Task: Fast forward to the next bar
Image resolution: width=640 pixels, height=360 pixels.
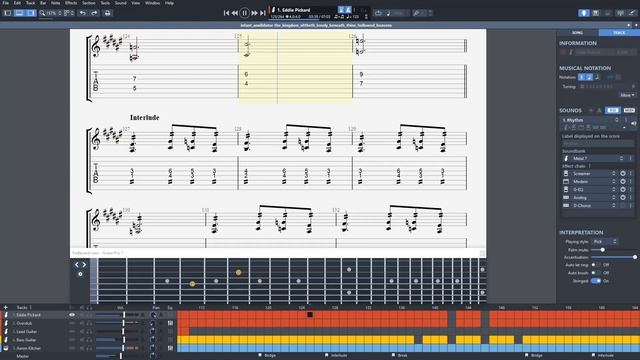Action: coord(254,13)
